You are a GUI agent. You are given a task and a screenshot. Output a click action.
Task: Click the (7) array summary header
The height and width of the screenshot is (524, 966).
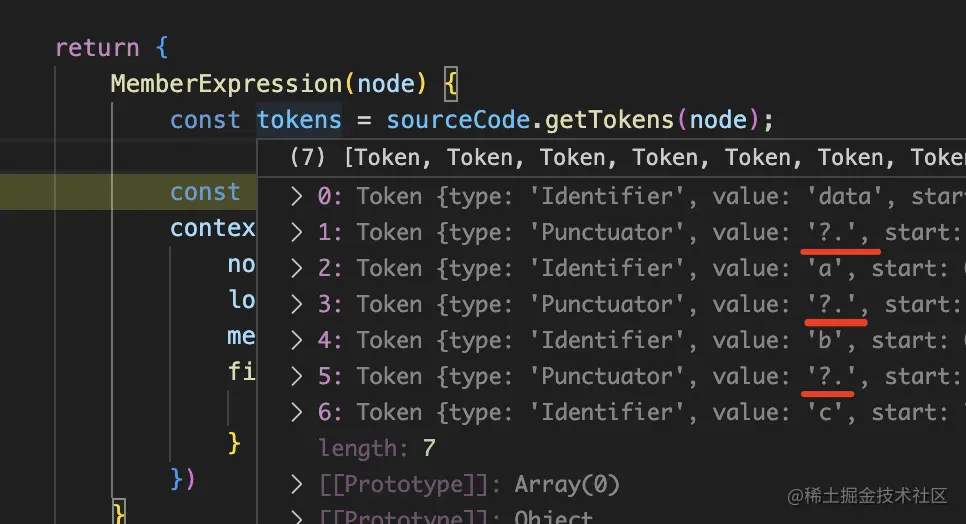(308, 157)
